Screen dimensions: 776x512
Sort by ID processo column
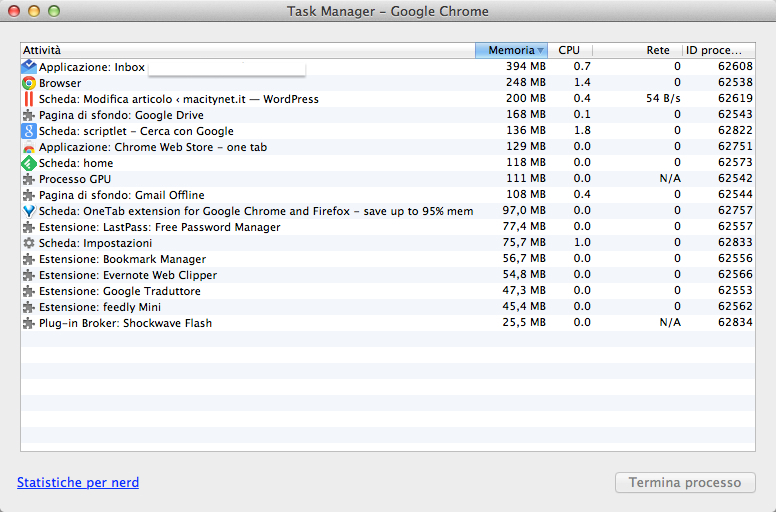click(715, 50)
